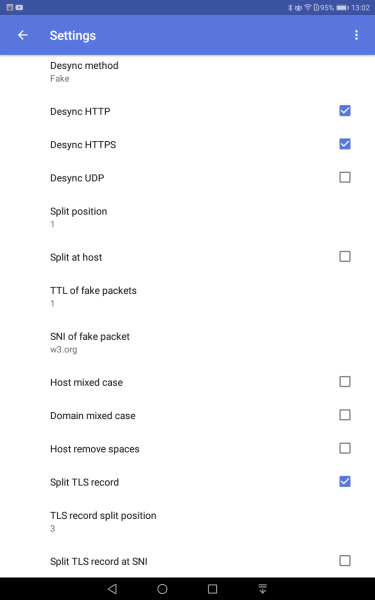Tap the back arrow in Settings header

tap(23, 35)
